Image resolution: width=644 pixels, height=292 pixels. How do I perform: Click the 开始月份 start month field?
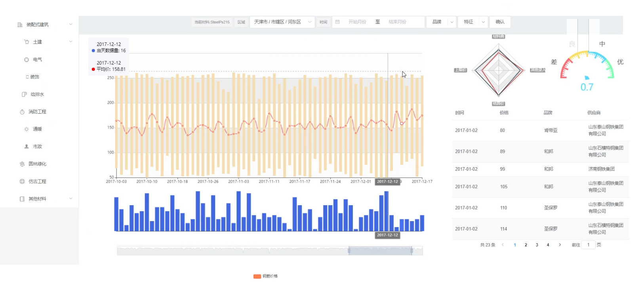357,22
